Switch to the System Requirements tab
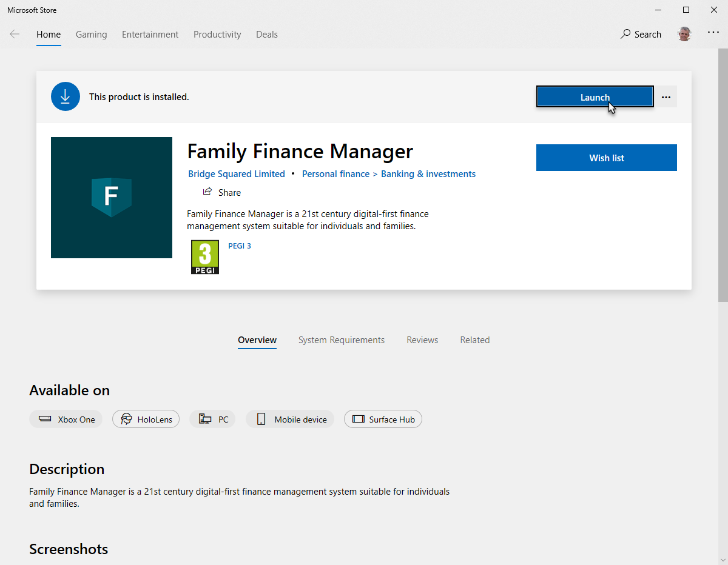 [342, 340]
